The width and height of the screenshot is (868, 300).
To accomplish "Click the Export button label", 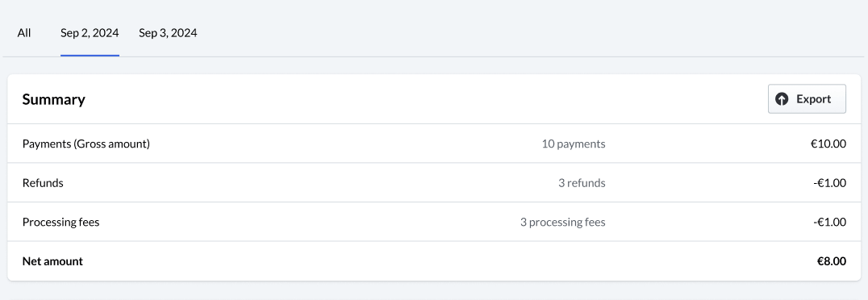I will (x=814, y=99).
